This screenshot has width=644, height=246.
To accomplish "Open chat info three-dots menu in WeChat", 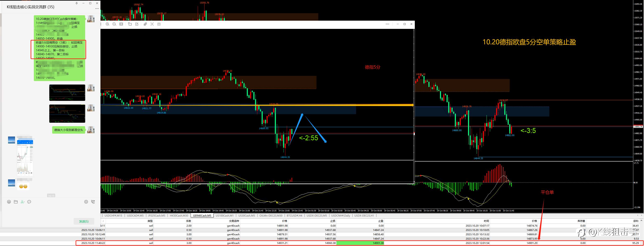I will [97, 9].
